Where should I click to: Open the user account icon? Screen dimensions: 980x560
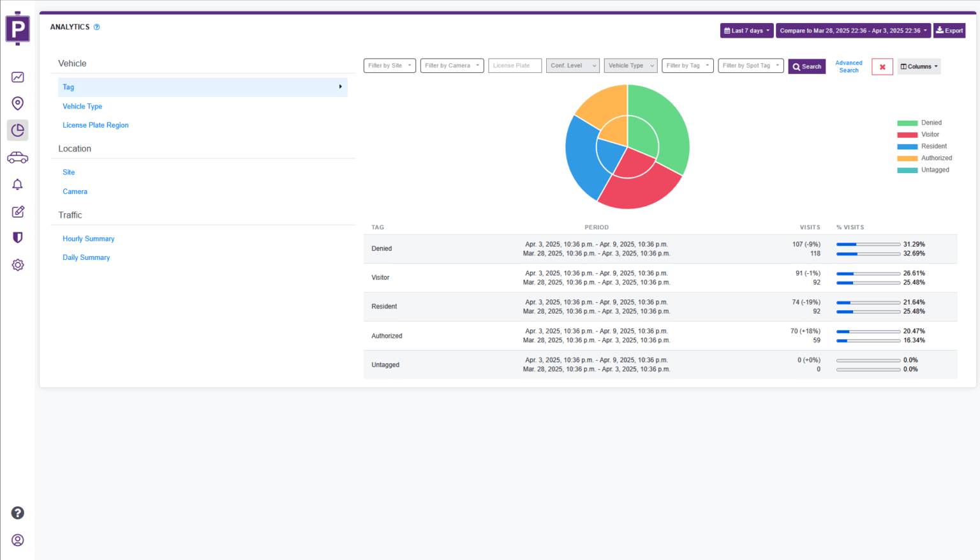tap(18, 540)
